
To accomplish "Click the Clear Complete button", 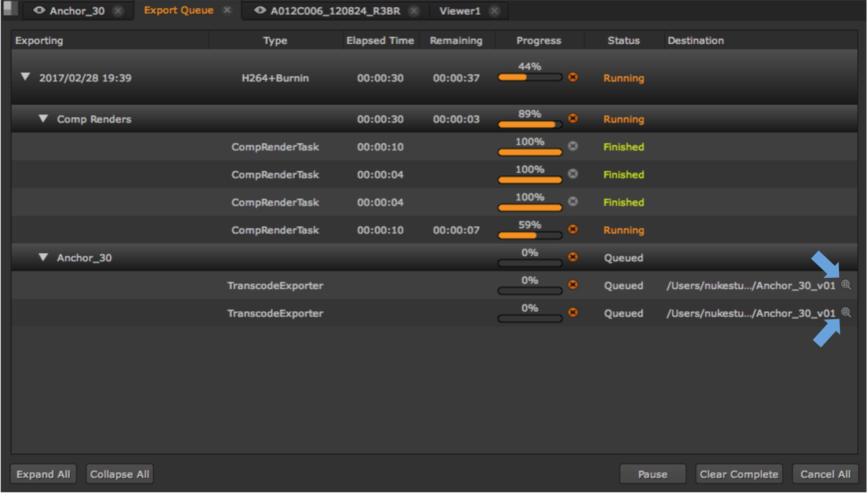I will click(x=739, y=474).
